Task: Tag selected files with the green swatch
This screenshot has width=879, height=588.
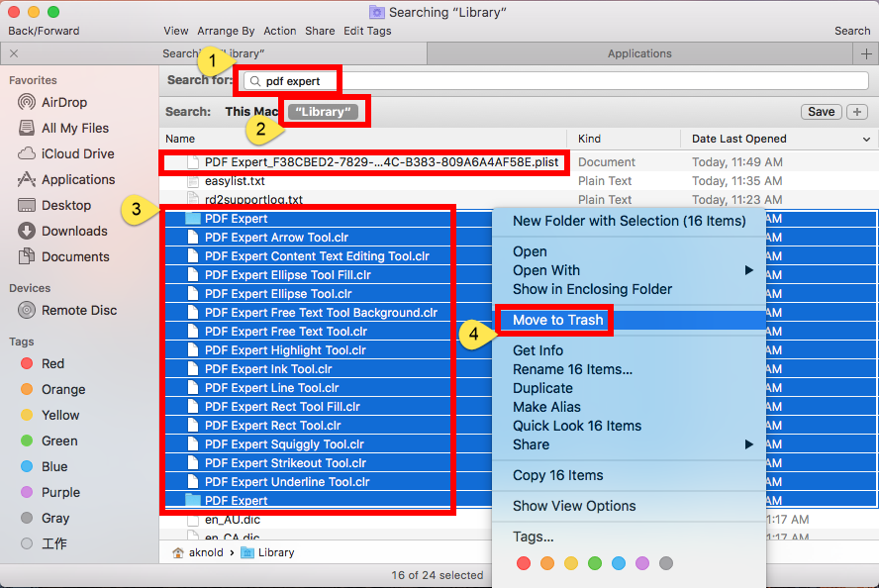Action: [x=595, y=562]
